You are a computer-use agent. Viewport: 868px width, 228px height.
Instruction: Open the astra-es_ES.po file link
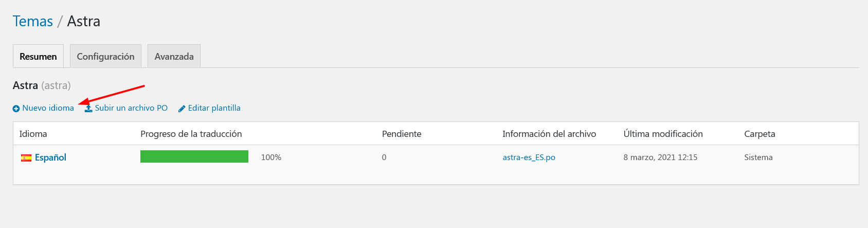(x=529, y=157)
